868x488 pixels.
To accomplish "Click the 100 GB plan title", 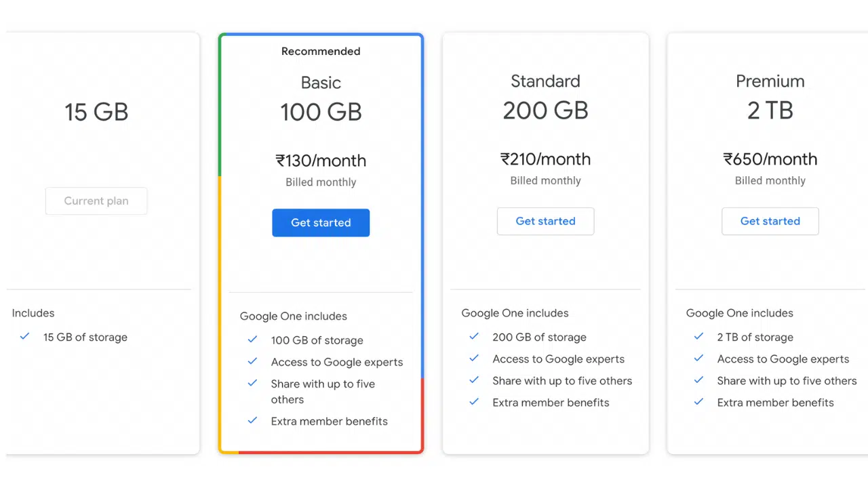I will click(x=321, y=112).
